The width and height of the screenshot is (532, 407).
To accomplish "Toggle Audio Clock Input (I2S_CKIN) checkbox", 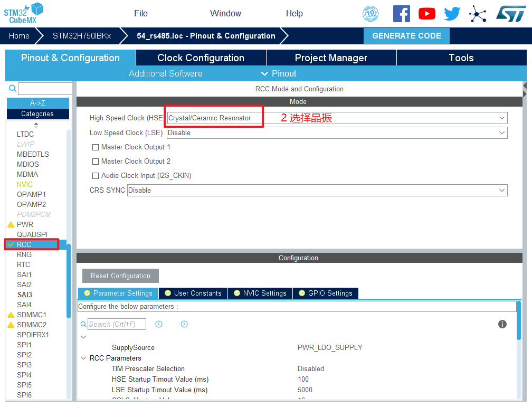I will tap(96, 176).
